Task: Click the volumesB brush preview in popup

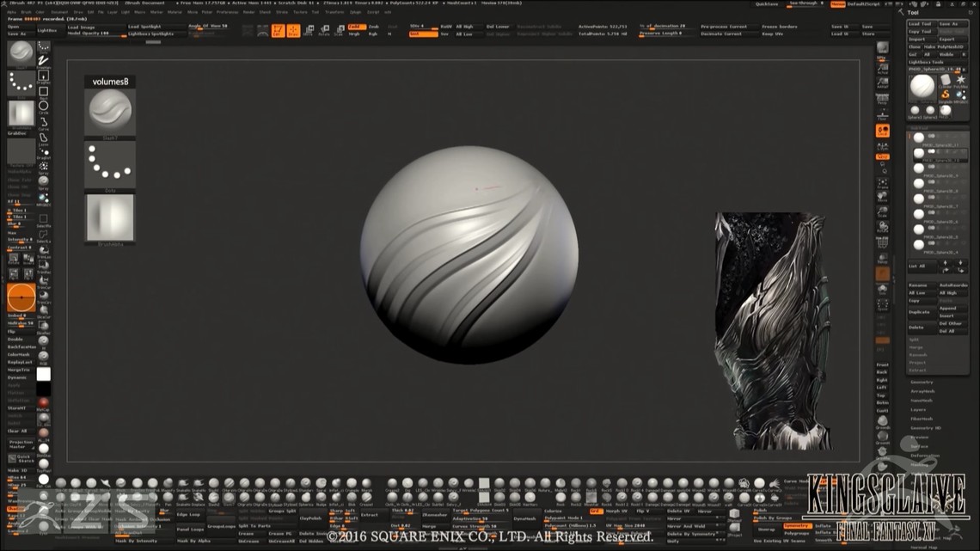Action: click(x=110, y=112)
